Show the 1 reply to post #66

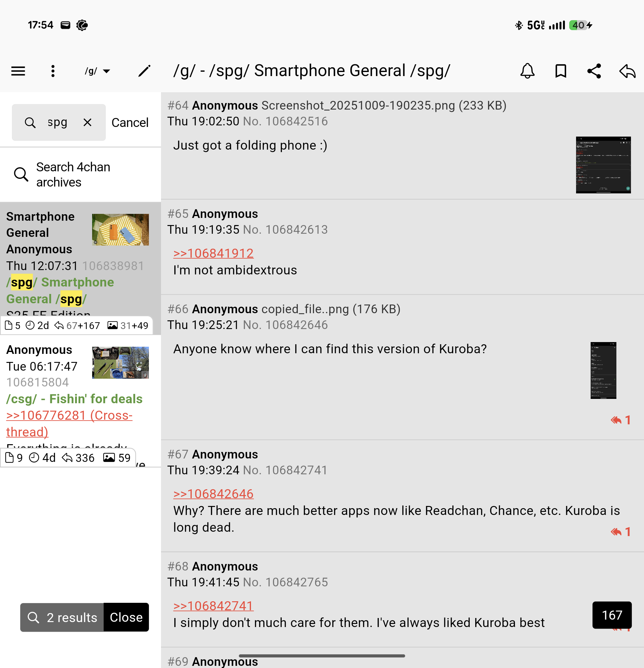tap(620, 420)
